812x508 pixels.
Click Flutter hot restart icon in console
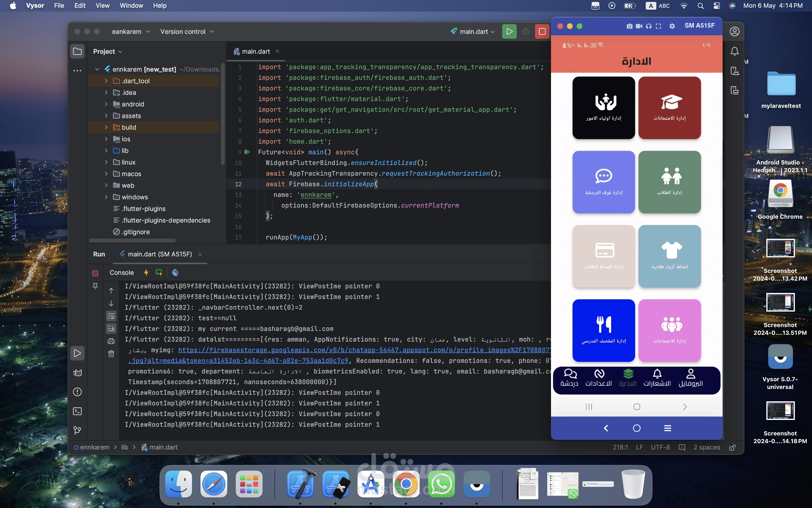159,272
